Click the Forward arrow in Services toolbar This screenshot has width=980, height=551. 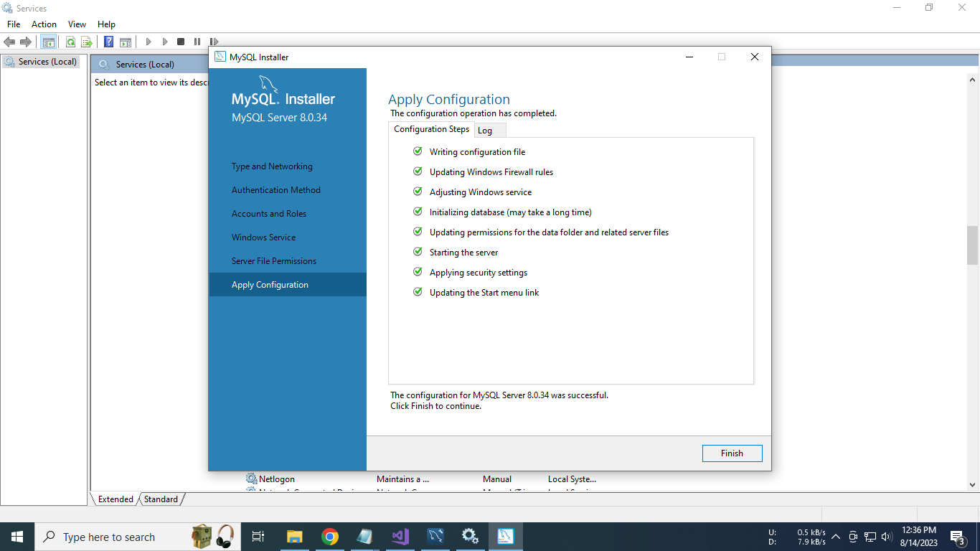coord(26,42)
